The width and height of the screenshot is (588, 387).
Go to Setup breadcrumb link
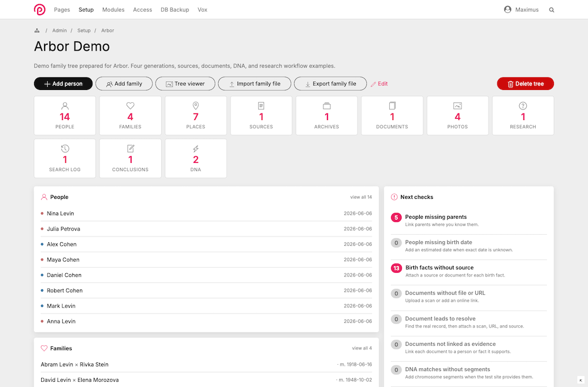pyautogui.click(x=84, y=31)
